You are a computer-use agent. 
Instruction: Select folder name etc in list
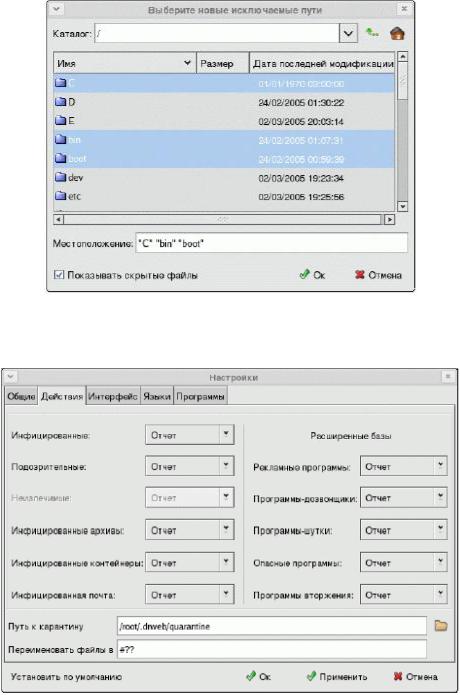[74, 196]
